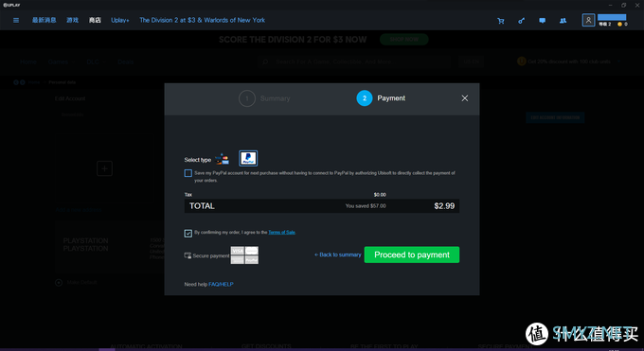Click the store search field
The width and height of the screenshot is (644, 351).
[355, 61]
